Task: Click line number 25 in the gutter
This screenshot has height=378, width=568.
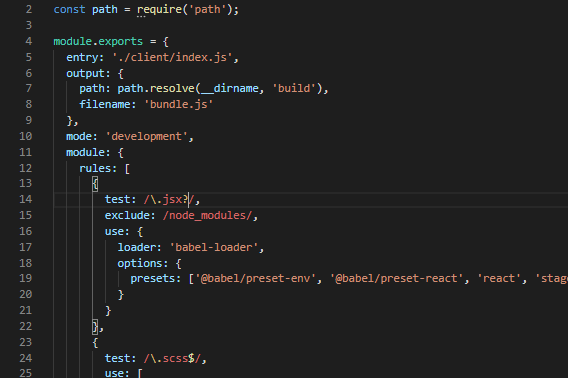Action: tap(25, 373)
